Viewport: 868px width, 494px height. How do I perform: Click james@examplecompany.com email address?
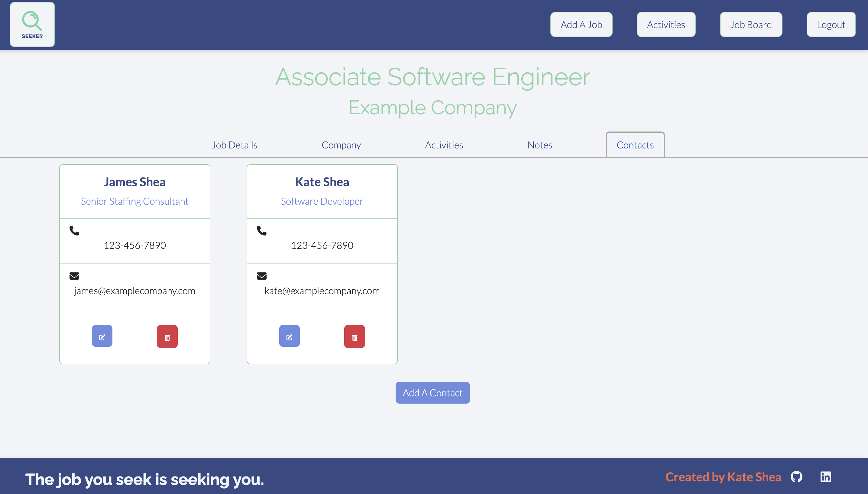pos(134,291)
